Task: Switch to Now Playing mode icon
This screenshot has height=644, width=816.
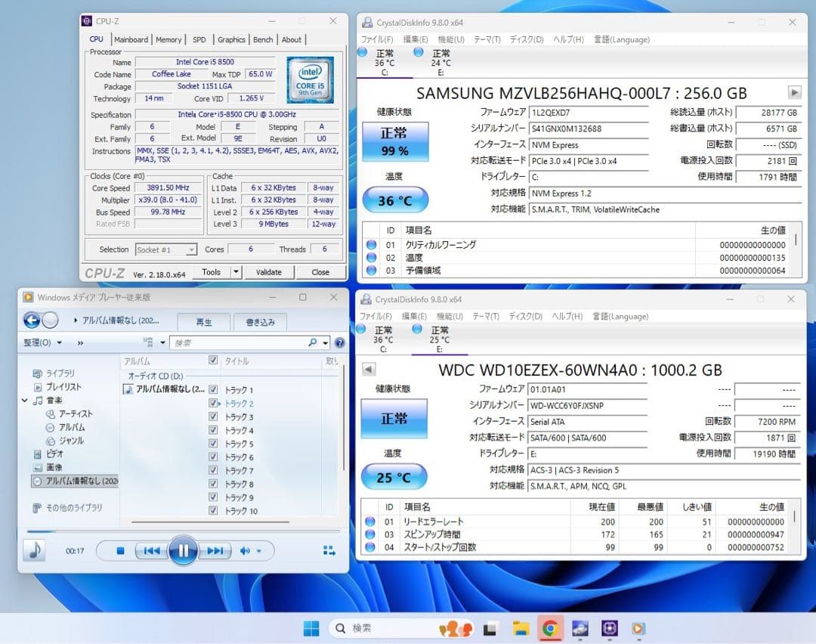Action: (x=329, y=551)
